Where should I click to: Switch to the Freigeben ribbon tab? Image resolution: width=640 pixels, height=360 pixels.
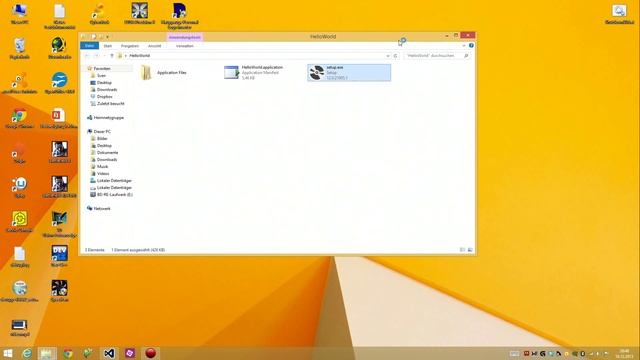tap(130, 46)
